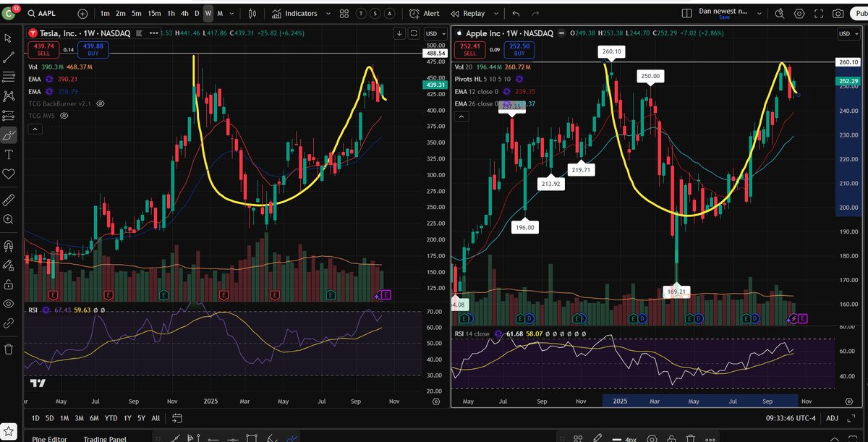Enter fullscreen mode
This screenshot has height=442, width=868.
(819, 14)
